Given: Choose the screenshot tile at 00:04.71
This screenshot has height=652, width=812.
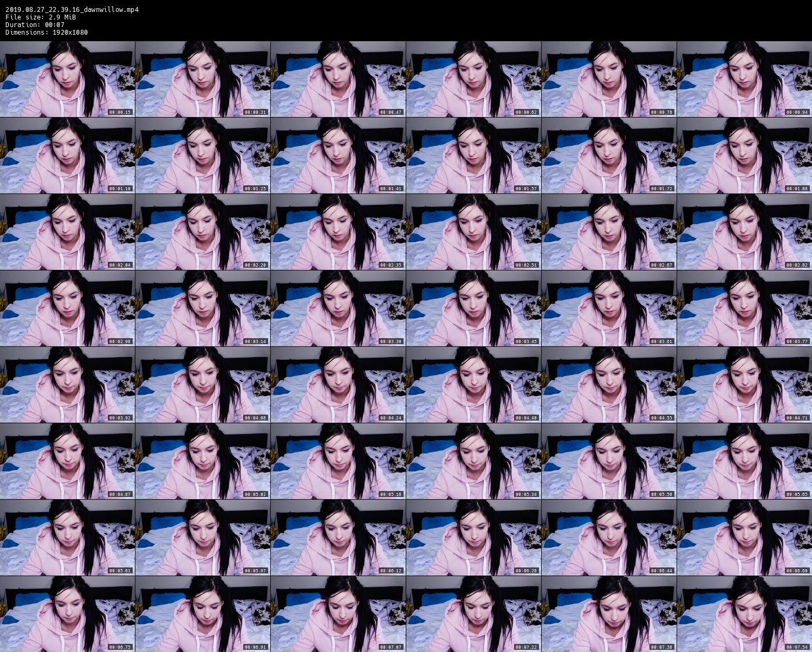Looking at the screenshot, I should (x=744, y=385).
